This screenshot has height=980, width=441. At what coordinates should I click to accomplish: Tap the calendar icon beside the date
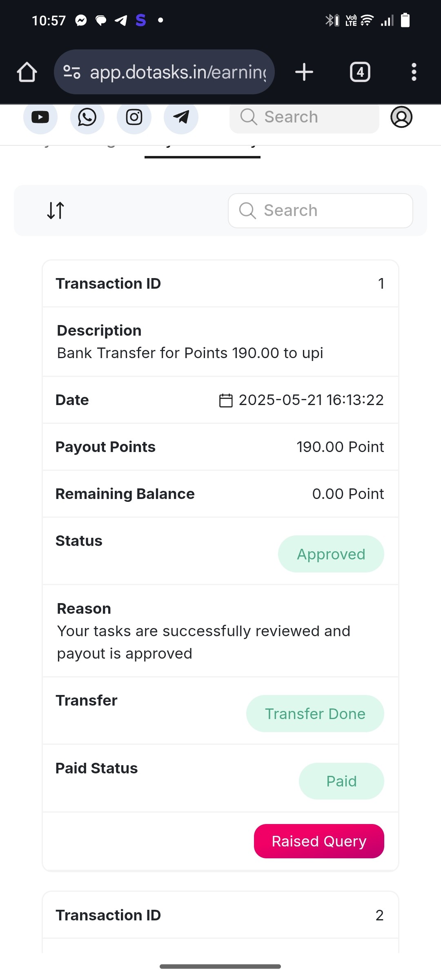pyautogui.click(x=226, y=400)
